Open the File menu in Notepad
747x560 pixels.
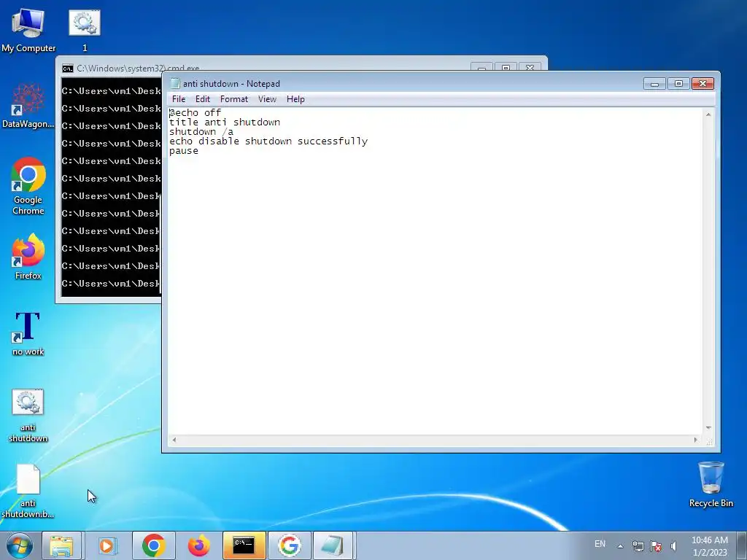(x=179, y=99)
